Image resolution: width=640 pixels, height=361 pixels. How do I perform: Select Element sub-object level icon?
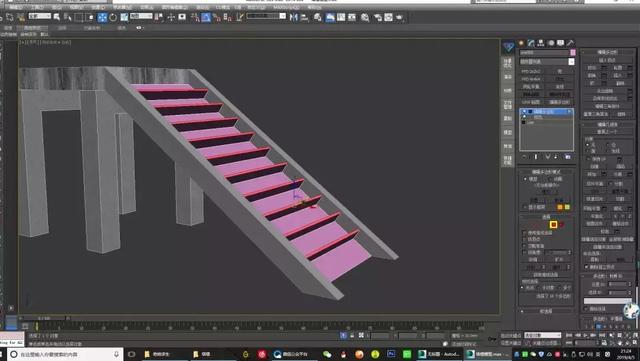(x=562, y=225)
